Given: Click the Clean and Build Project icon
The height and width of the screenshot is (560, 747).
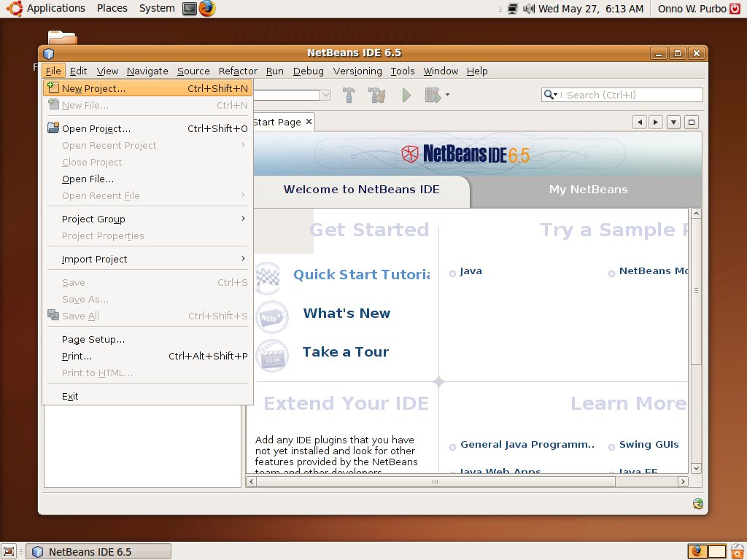Looking at the screenshot, I should (376, 95).
